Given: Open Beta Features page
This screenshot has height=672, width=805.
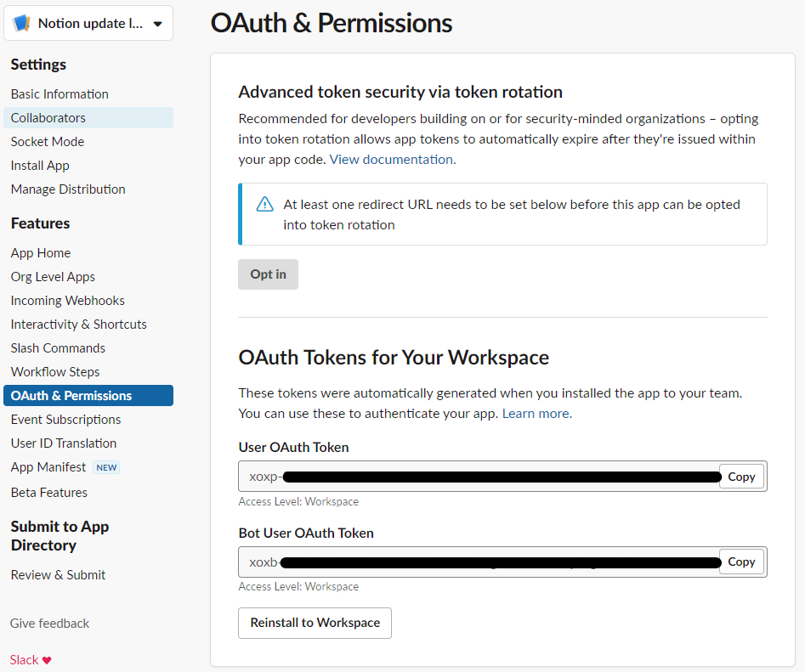Looking at the screenshot, I should click(49, 493).
